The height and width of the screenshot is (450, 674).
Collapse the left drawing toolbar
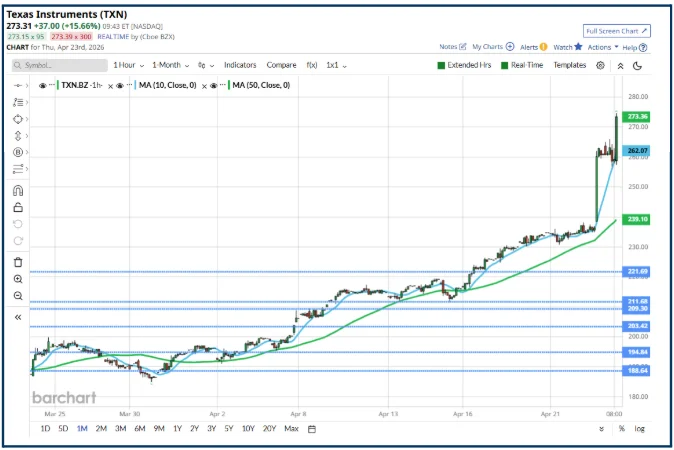18,317
